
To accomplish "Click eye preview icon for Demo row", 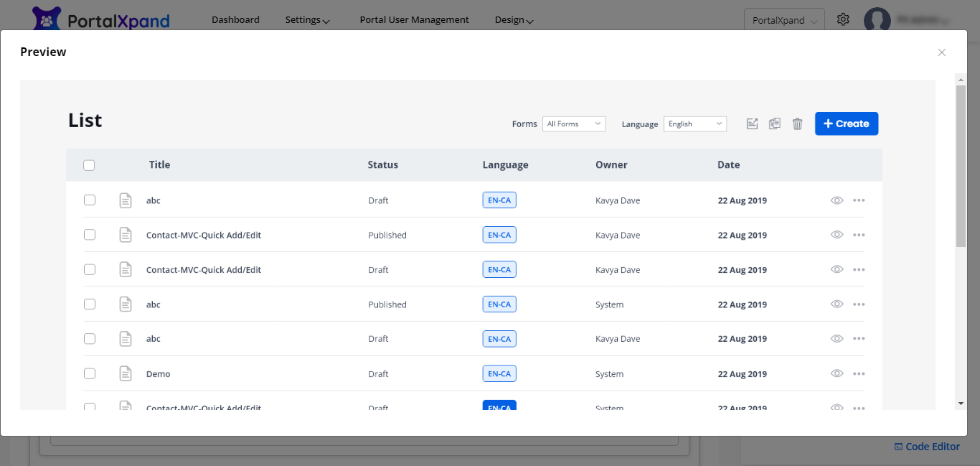I will pos(837,373).
